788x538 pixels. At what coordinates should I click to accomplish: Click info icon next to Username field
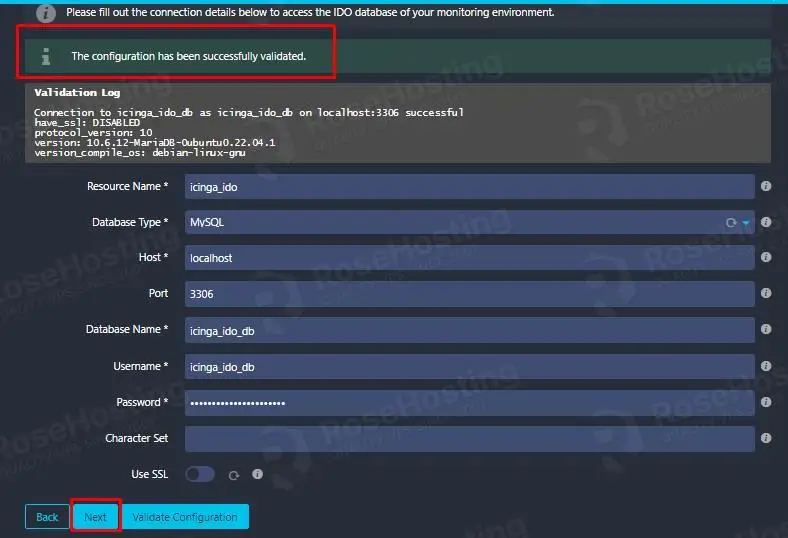pyautogui.click(x=766, y=366)
